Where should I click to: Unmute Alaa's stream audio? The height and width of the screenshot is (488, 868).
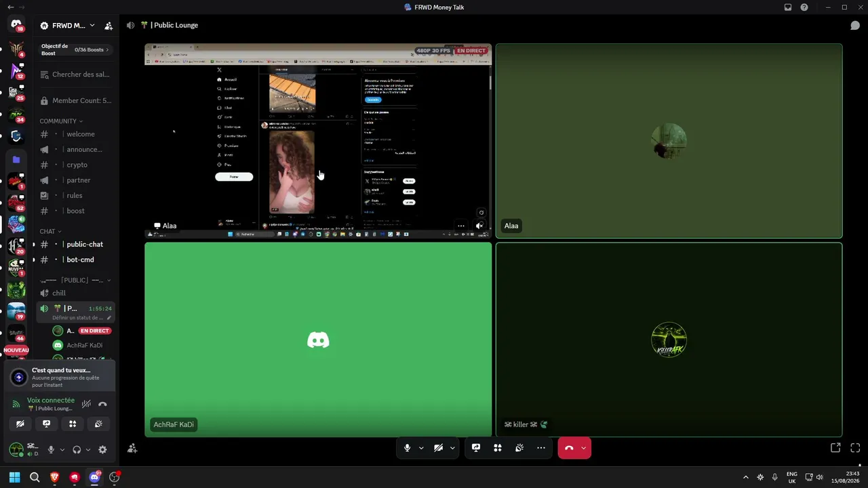click(x=479, y=226)
